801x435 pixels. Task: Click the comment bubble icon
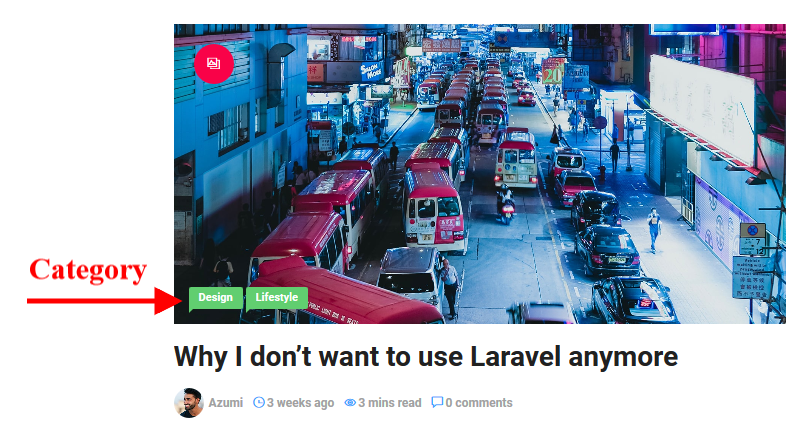437,402
